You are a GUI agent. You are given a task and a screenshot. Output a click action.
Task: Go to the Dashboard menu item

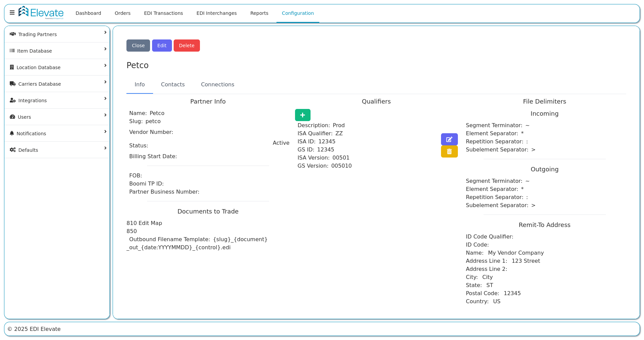(88, 13)
